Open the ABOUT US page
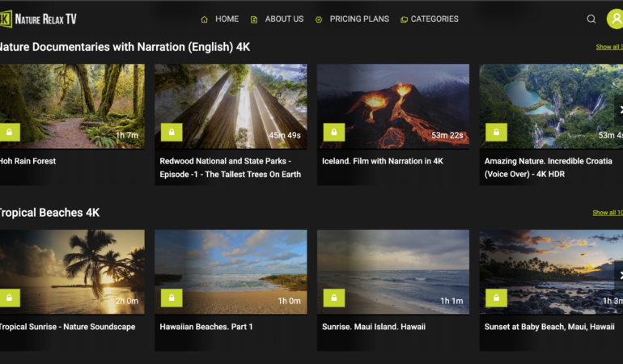 (278, 19)
